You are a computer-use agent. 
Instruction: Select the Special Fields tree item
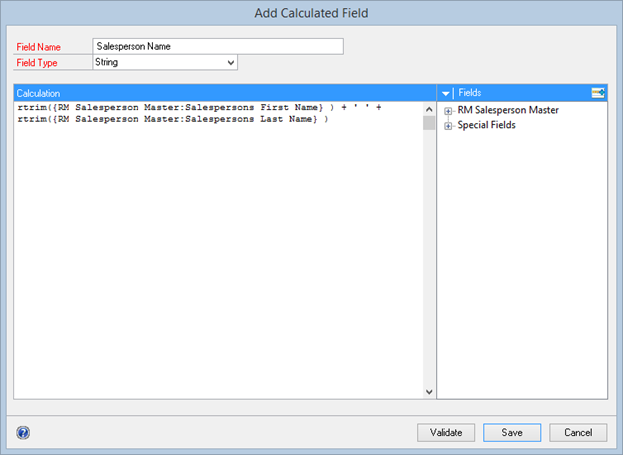[x=486, y=125]
